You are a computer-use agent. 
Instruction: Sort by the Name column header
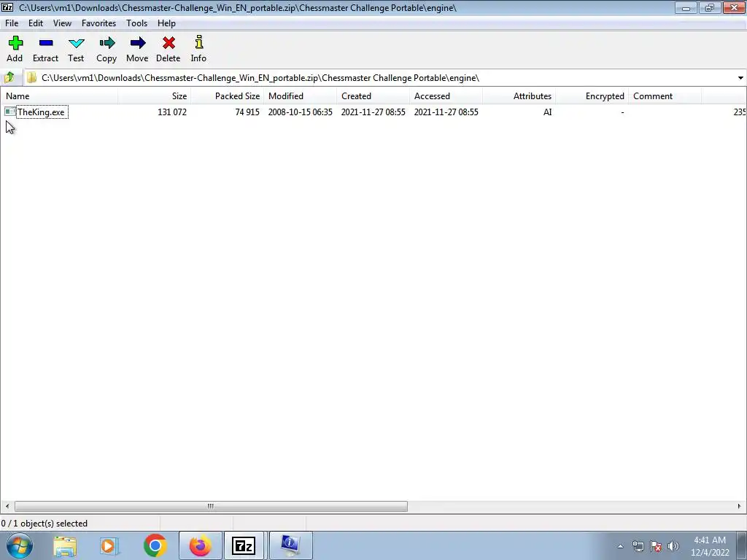pyautogui.click(x=59, y=96)
